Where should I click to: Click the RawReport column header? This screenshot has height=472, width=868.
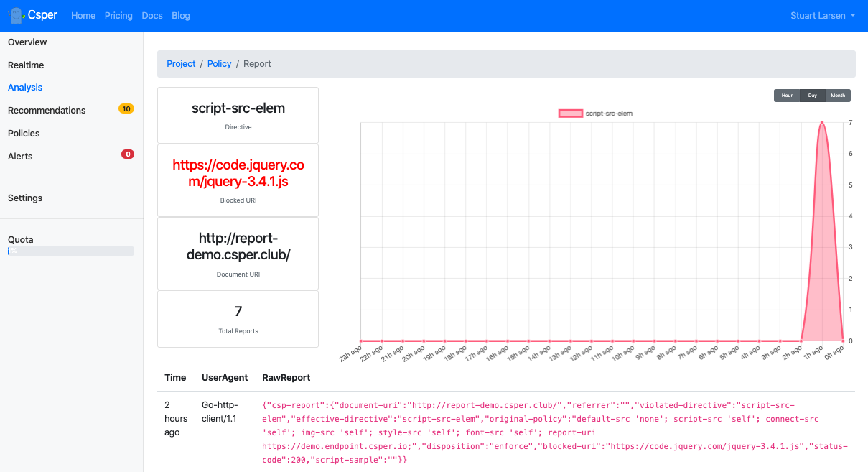(x=286, y=377)
